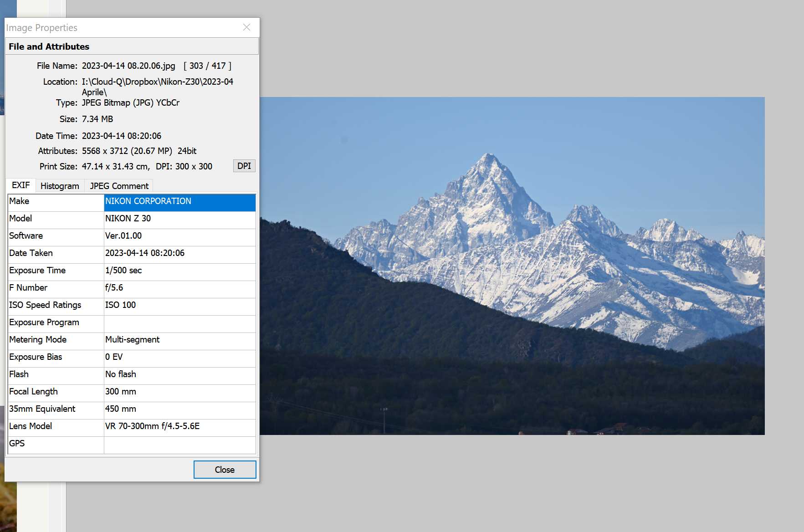Click the 7.34 MB size value
This screenshot has width=804, height=532.
click(x=97, y=119)
